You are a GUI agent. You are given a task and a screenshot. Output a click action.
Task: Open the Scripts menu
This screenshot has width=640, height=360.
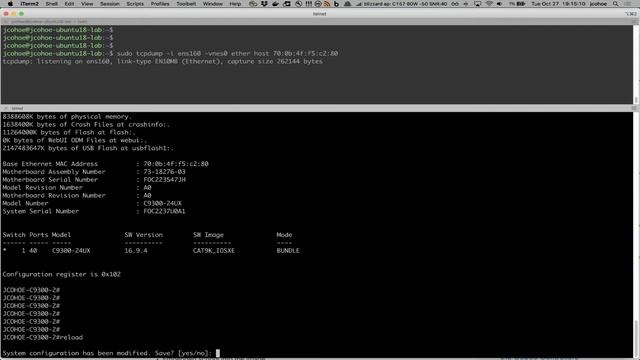point(135,4)
